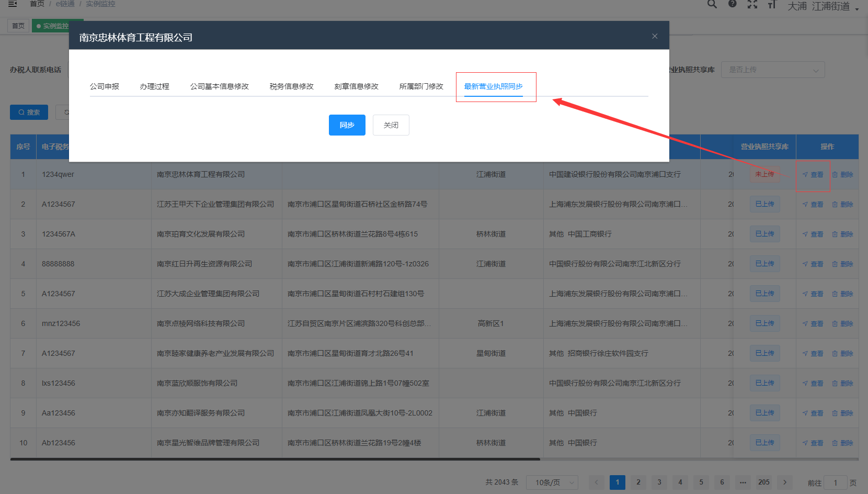Viewport: 868px width, 494px height.
Task: Click the blue 同步 button
Action: (x=347, y=125)
